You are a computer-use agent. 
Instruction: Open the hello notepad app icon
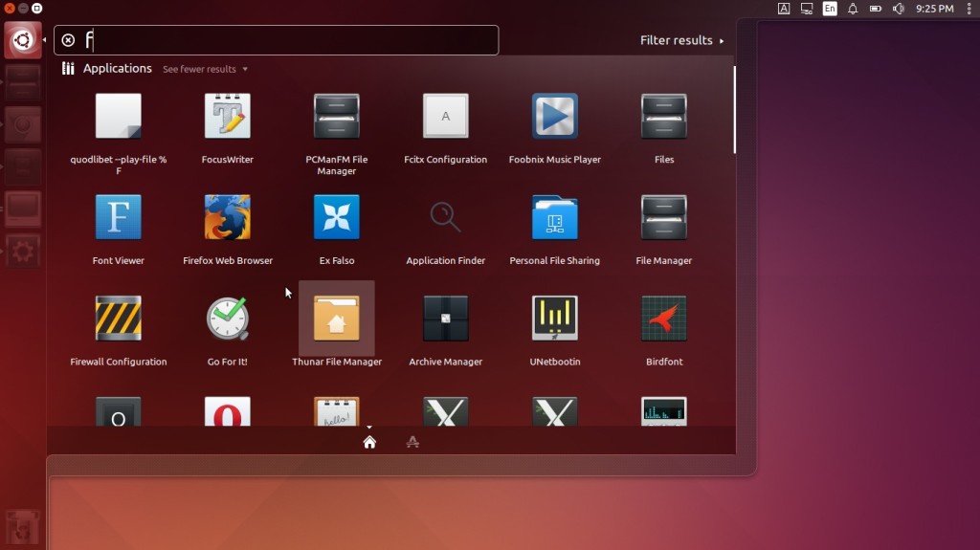tap(336, 411)
